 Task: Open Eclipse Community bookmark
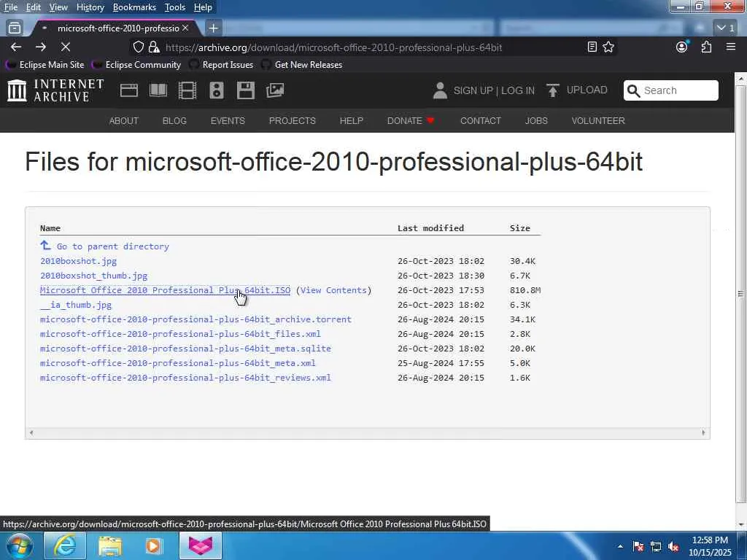(x=136, y=65)
